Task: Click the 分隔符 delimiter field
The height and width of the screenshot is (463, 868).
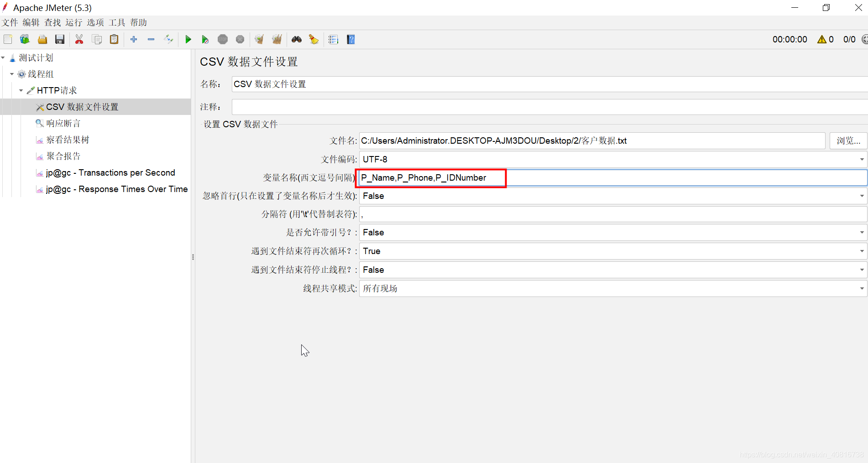Action: [613, 214]
